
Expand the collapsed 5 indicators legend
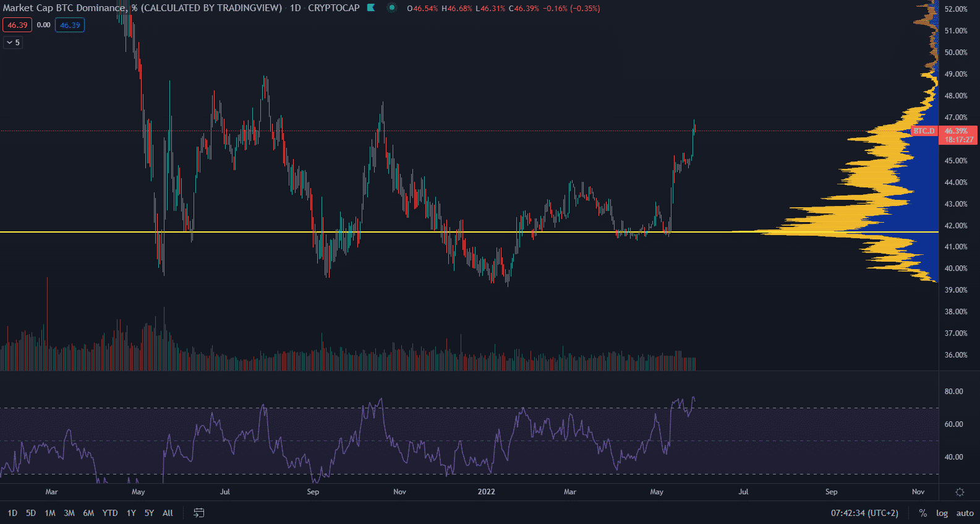(x=13, y=43)
